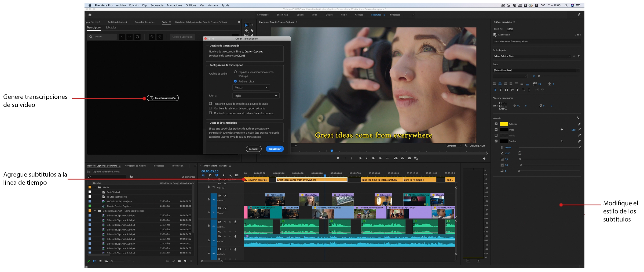Collapse the Media folder in Project panel
Screen dimensions: 644x272
(95, 187)
